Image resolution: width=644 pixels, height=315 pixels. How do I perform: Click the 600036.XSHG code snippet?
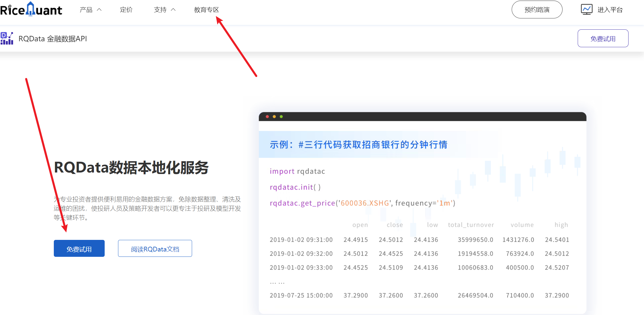coord(364,203)
